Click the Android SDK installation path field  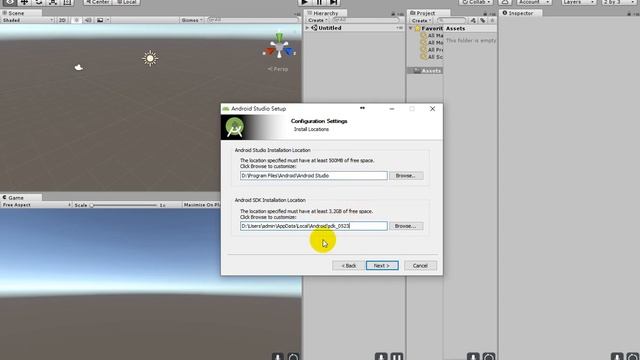point(313,226)
